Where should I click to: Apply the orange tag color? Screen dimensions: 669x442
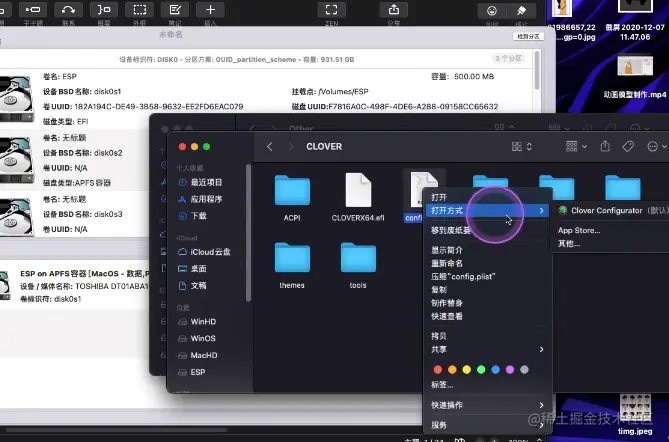click(x=452, y=369)
